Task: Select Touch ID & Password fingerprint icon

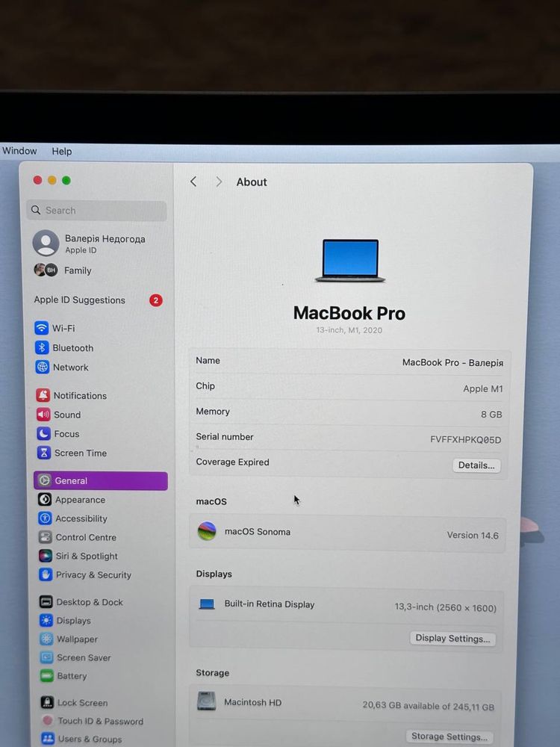Action: pyautogui.click(x=48, y=720)
